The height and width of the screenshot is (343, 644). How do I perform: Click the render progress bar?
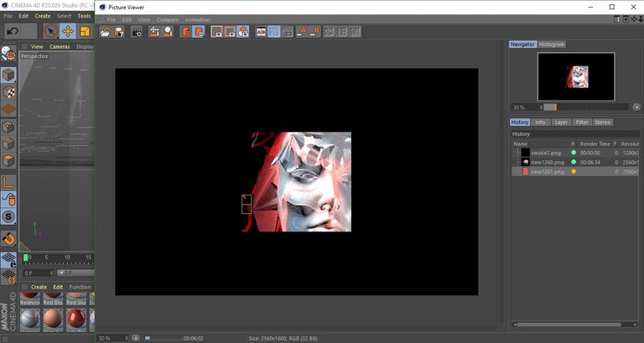coord(163,338)
